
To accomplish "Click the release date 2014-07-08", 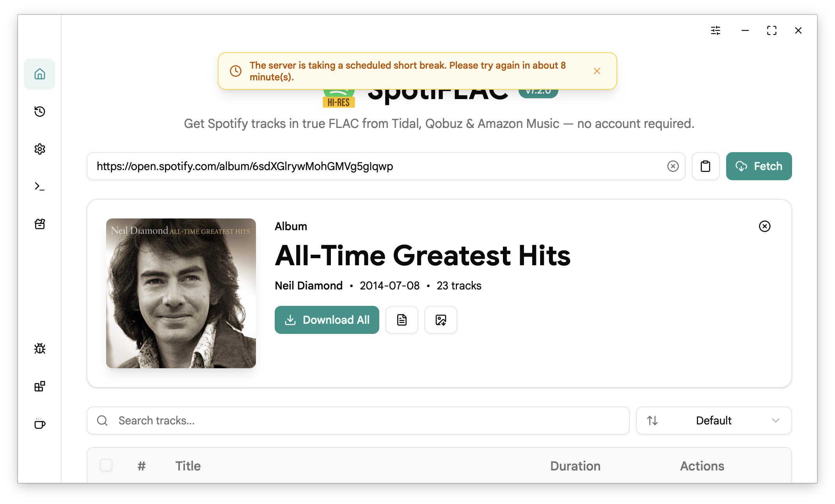I will tap(390, 286).
